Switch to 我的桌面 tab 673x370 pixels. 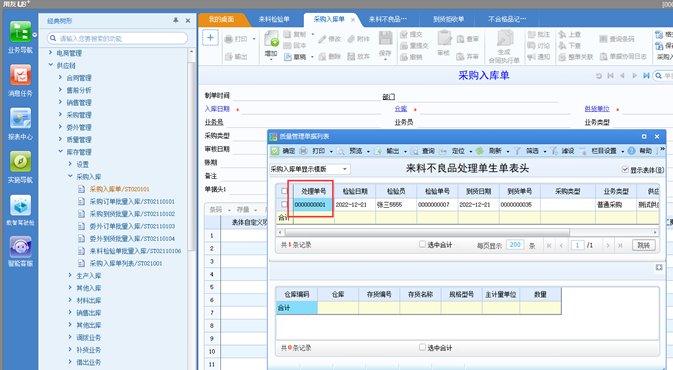point(221,19)
